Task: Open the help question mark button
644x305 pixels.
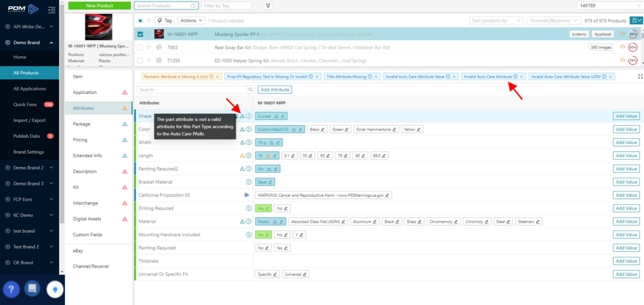Action: click(x=11, y=289)
